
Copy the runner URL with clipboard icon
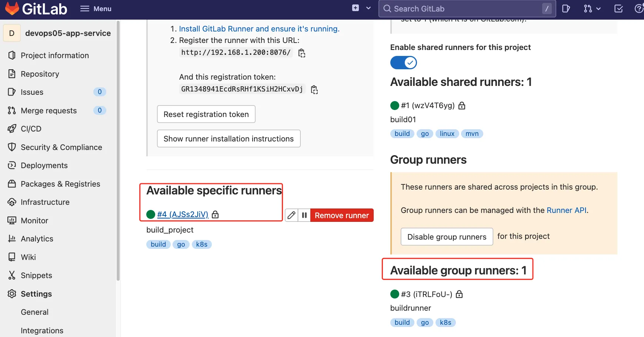click(302, 53)
